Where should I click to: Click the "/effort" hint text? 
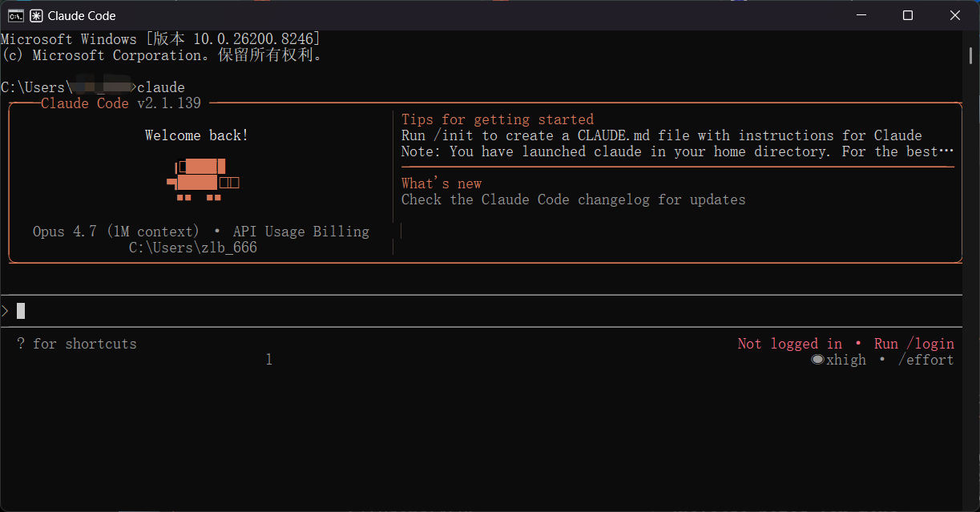tap(926, 360)
